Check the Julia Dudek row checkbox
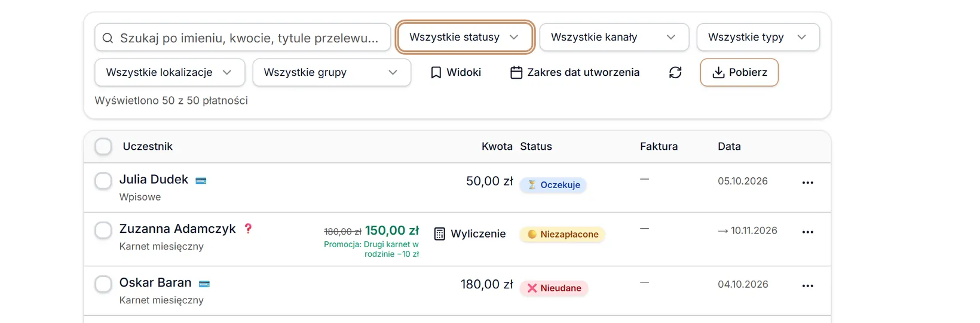 tap(103, 181)
